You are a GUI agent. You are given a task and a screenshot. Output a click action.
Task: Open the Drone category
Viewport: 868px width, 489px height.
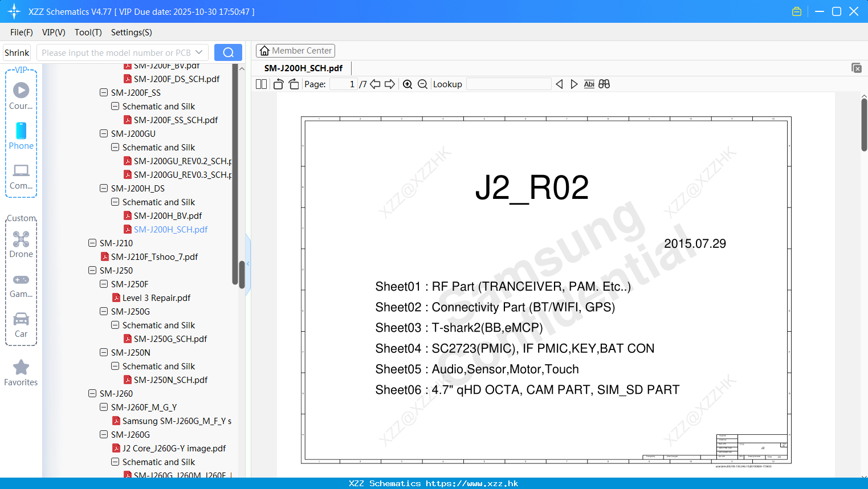click(x=21, y=244)
